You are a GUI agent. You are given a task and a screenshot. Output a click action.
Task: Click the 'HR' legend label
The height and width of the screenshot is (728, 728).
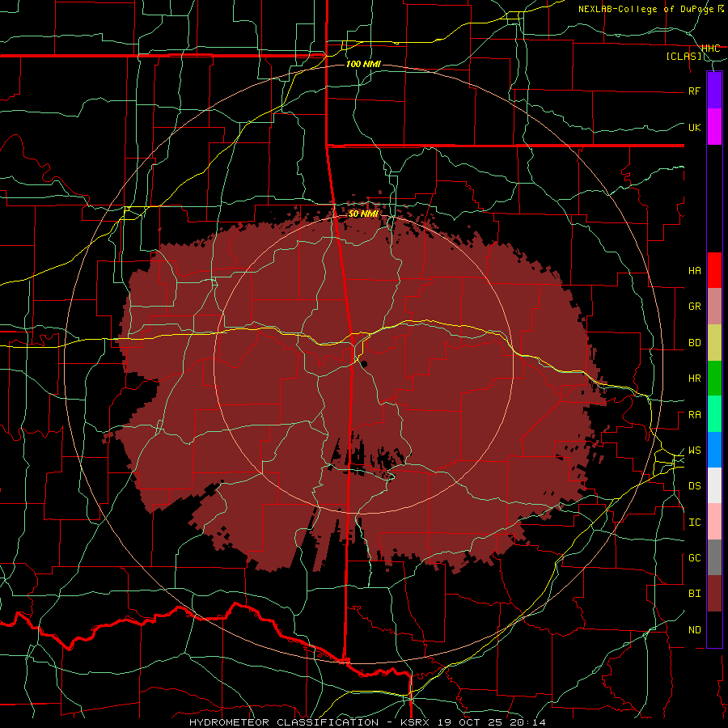coord(694,379)
